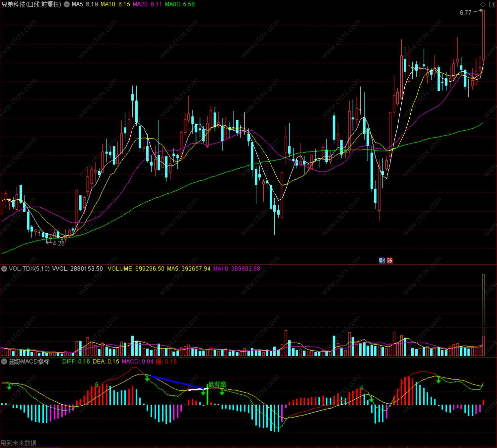
Task: Click the DIFF: 0.16 value
Action: [x=76, y=361]
